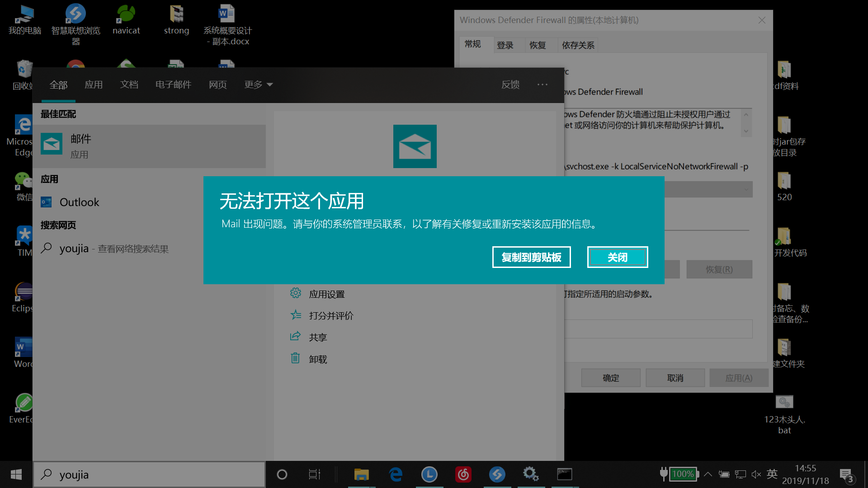The width and height of the screenshot is (868, 488).
Task: Click 卸载 to uninstall Mail
Action: click(x=308, y=359)
